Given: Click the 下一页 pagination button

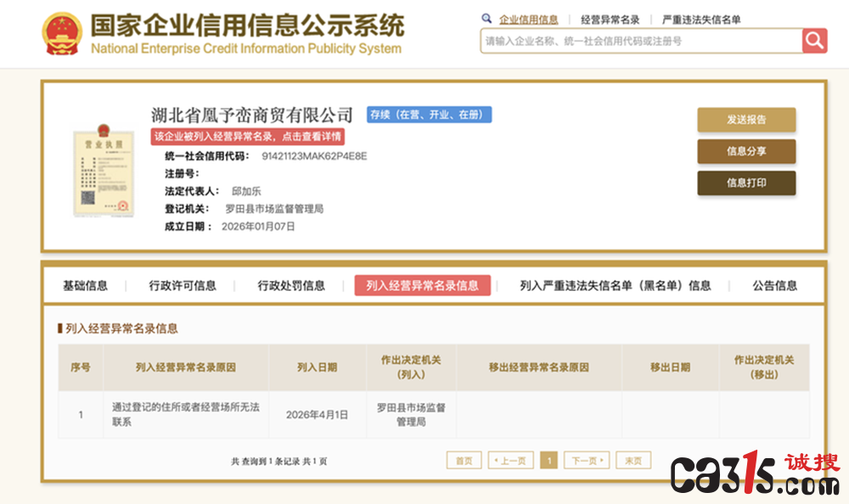Looking at the screenshot, I should coord(587,461).
